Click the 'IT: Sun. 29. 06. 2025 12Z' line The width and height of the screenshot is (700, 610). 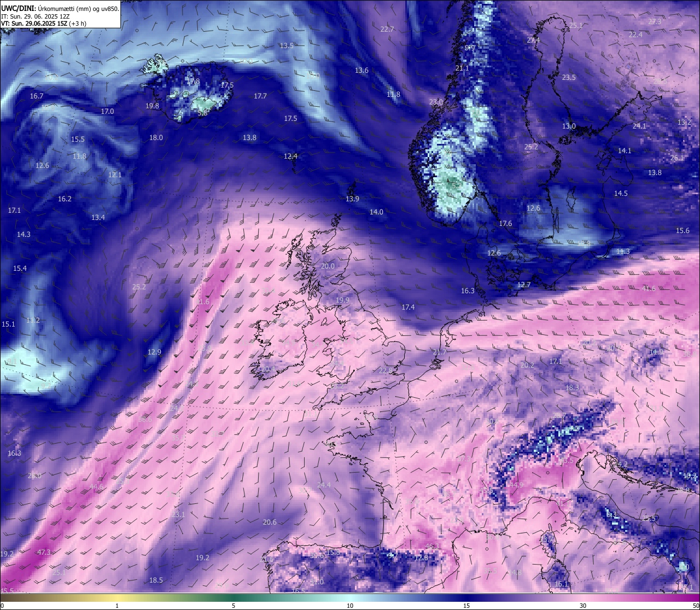[x=36, y=16]
